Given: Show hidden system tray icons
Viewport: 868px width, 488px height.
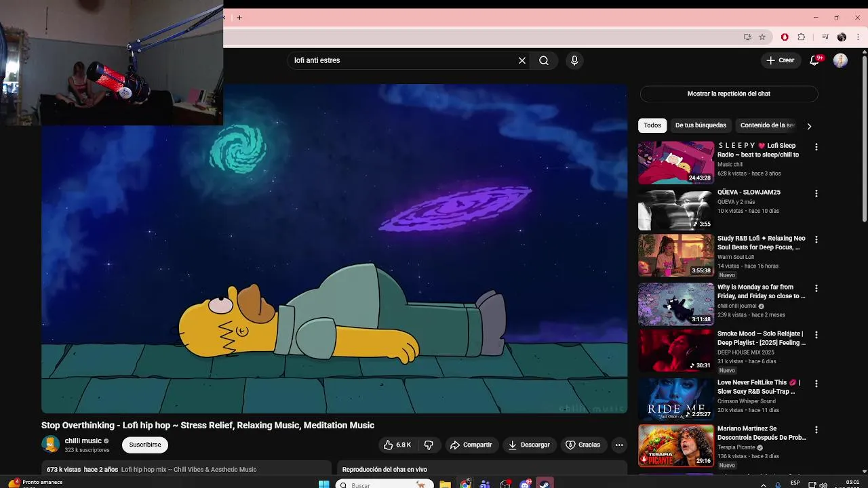Looking at the screenshot, I should 764,485.
